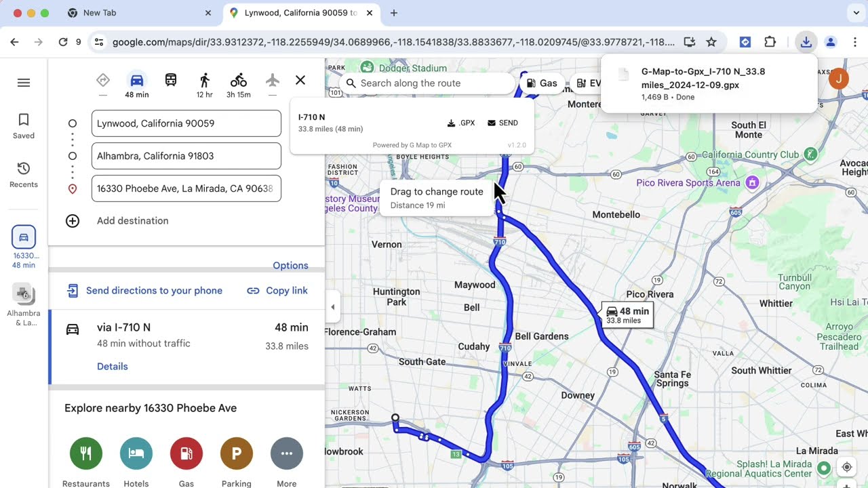Viewport: 868px width, 488px height.
Task: Install the app via address bar icon
Action: click(690, 42)
